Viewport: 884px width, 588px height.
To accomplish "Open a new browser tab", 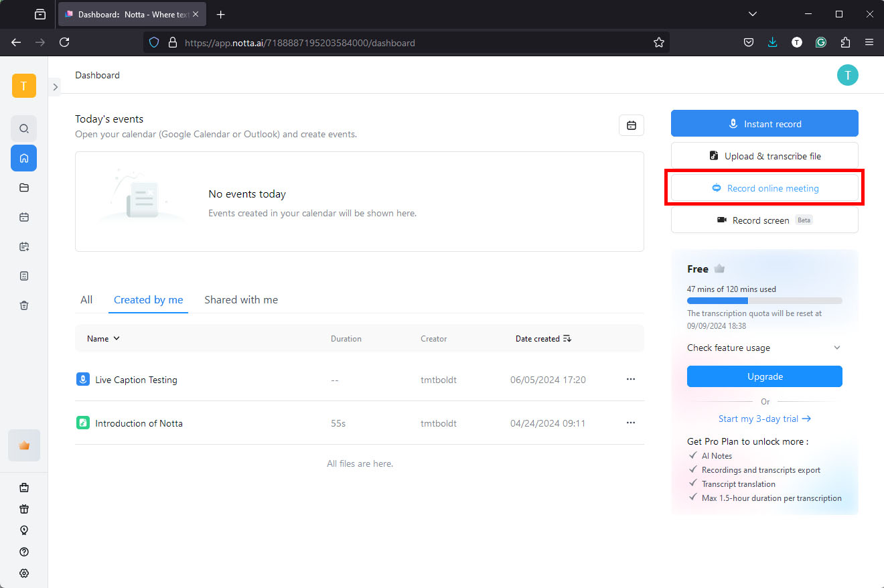I will pyautogui.click(x=221, y=14).
